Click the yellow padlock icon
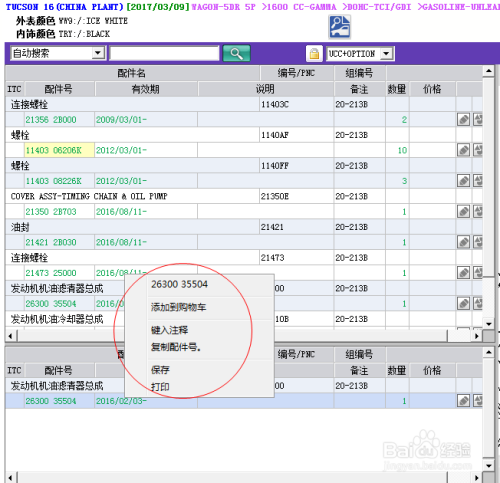Viewport: 500px width, 483px height. 314,54
